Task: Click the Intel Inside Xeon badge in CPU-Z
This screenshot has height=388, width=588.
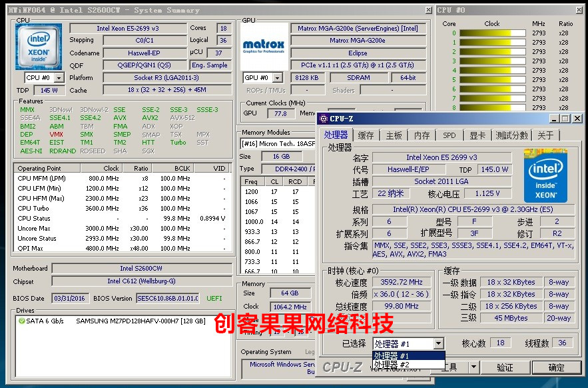Action: pos(545,176)
